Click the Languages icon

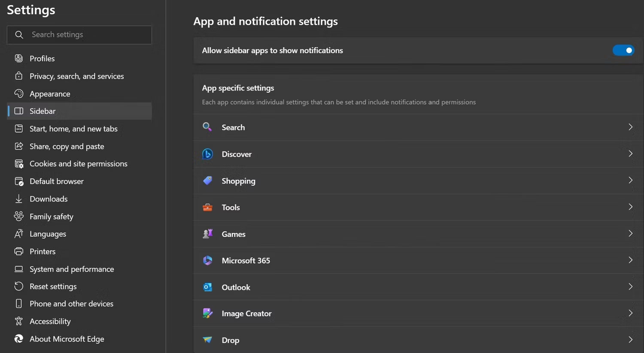tap(19, 234)
